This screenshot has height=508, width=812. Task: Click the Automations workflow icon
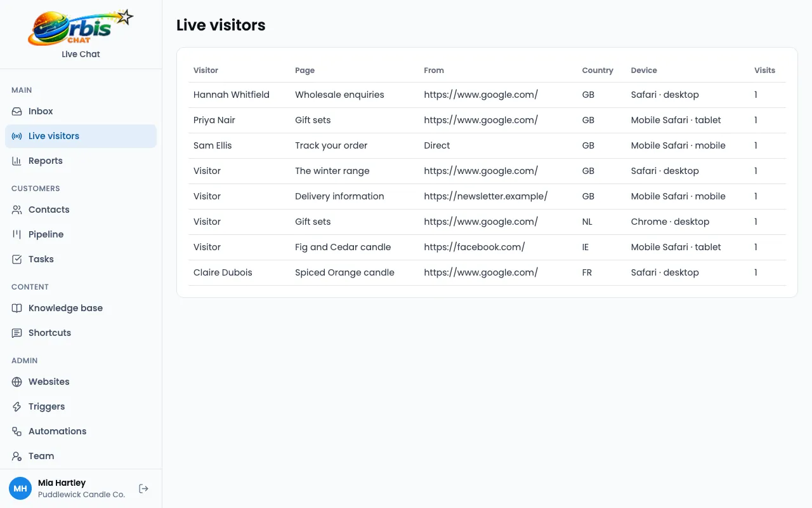point(17,431)
